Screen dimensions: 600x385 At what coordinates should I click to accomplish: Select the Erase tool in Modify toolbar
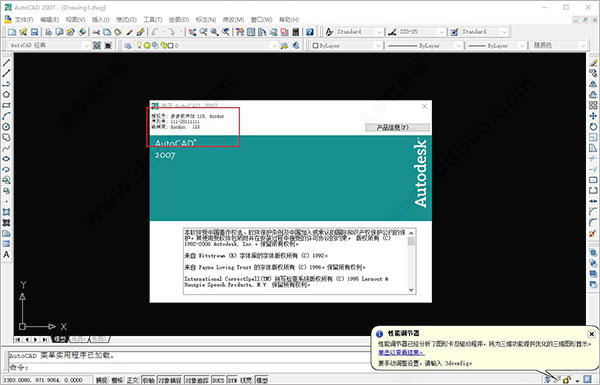pyautogui.click(x=593, y=62)
